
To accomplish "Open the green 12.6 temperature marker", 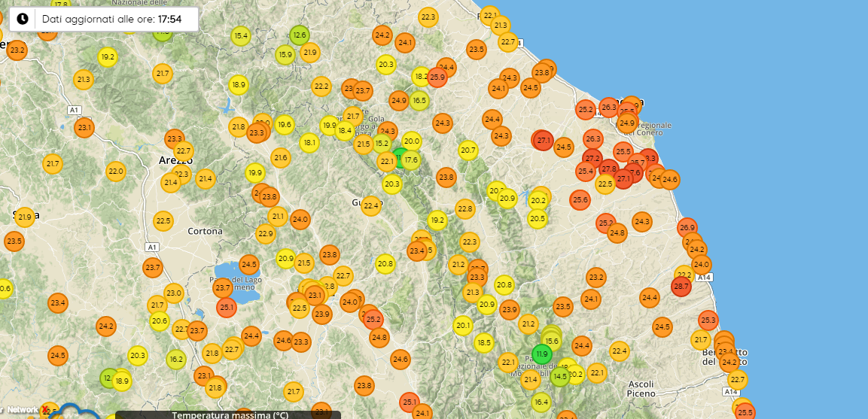I will tap(300, 35).
